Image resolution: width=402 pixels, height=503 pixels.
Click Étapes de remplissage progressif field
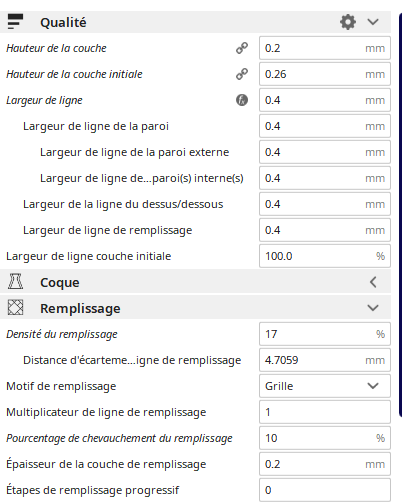[x=325, y=490]
